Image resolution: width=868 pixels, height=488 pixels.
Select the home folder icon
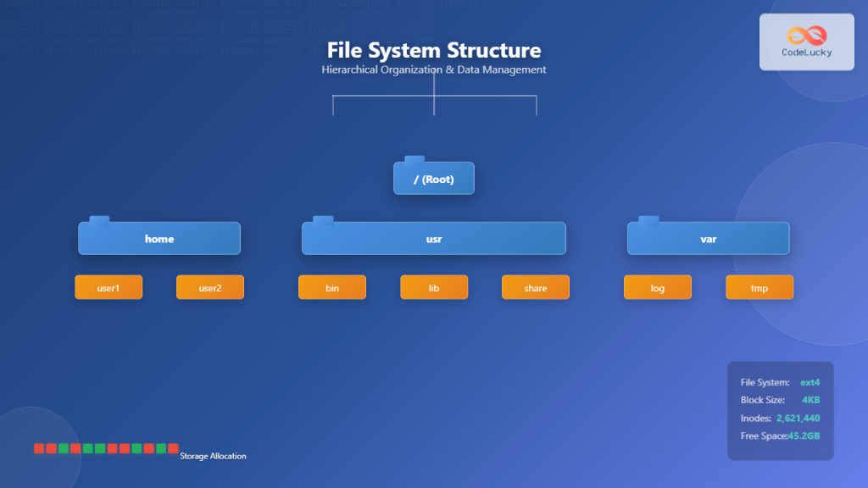[159, 239]
